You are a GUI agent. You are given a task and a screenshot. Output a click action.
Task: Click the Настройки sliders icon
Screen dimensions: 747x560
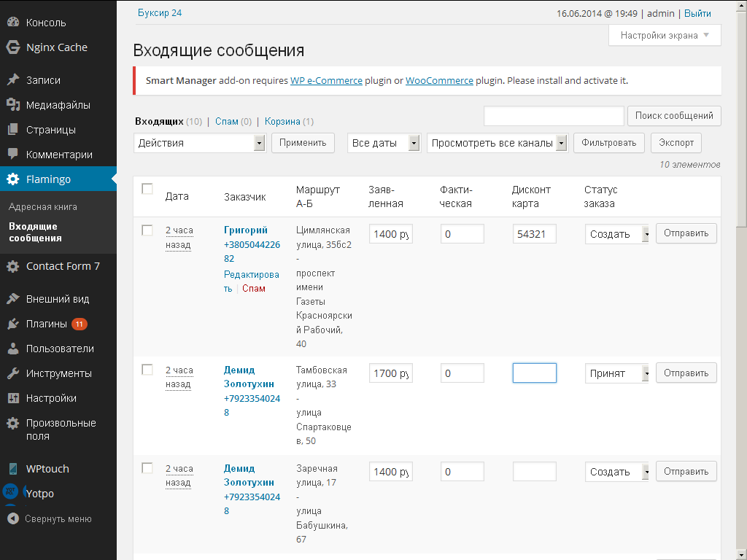point(13,398)
